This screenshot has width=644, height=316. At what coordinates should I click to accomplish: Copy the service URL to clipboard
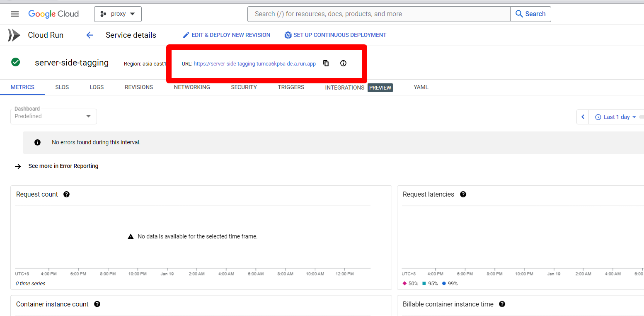tap(326, 63)
